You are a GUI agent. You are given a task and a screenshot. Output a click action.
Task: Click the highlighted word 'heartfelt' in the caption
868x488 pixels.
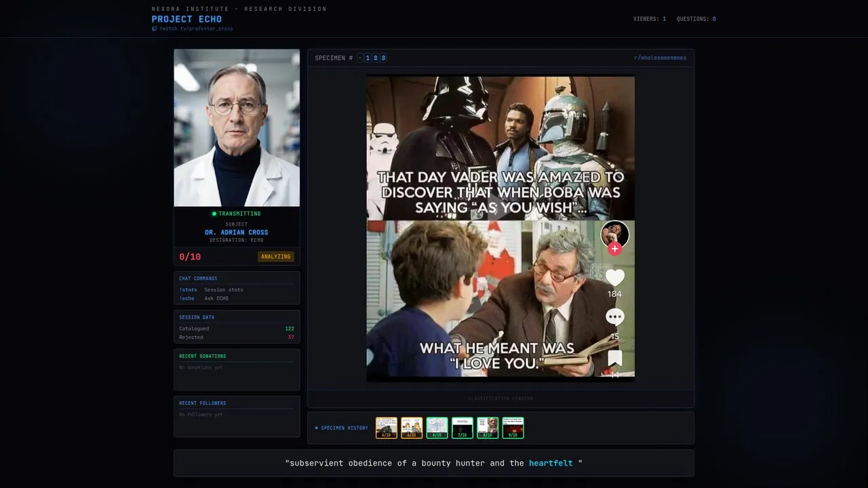551,464
